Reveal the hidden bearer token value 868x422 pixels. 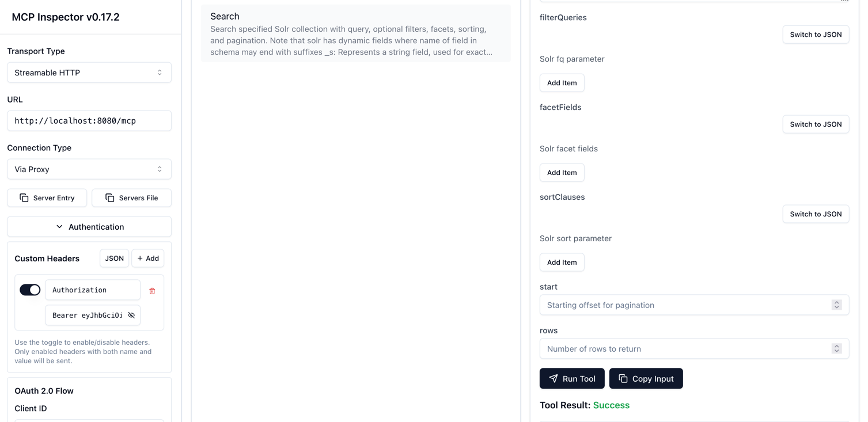(131, 315)
